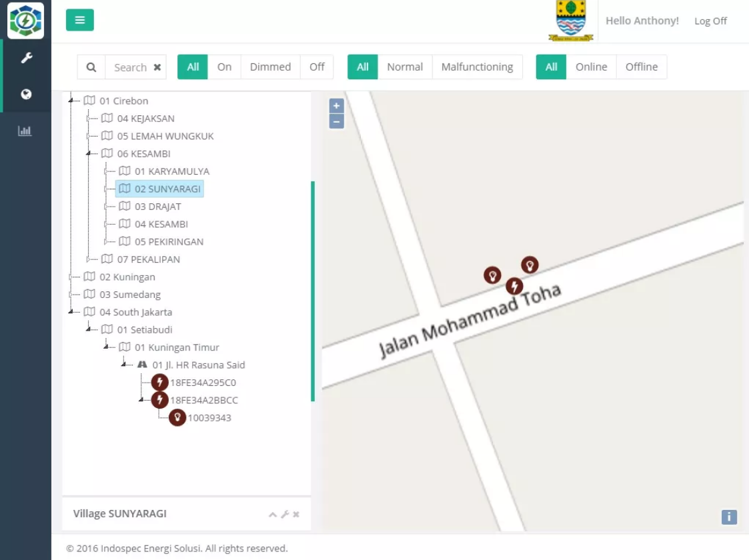Open the globe map sidebar icon

(26, 94)
